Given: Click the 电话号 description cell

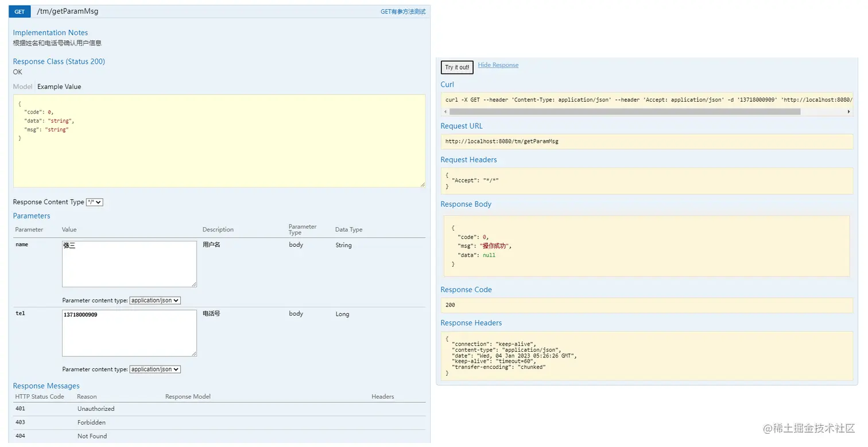Looking at the screenshot, I should click(211, 314).
